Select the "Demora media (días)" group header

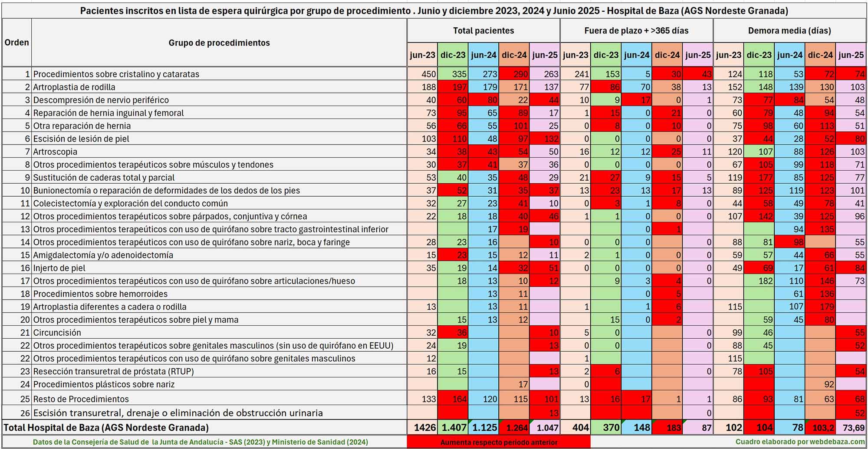(x=789, y=30)
